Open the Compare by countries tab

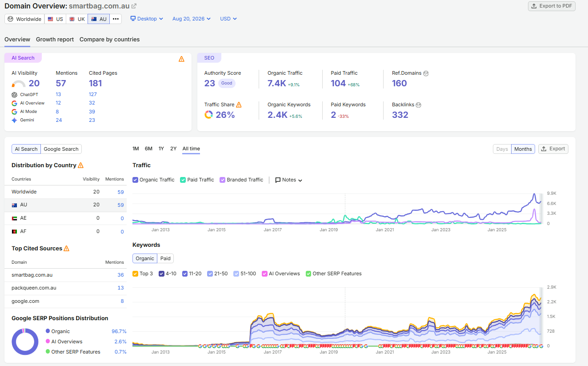coord(110,39)
